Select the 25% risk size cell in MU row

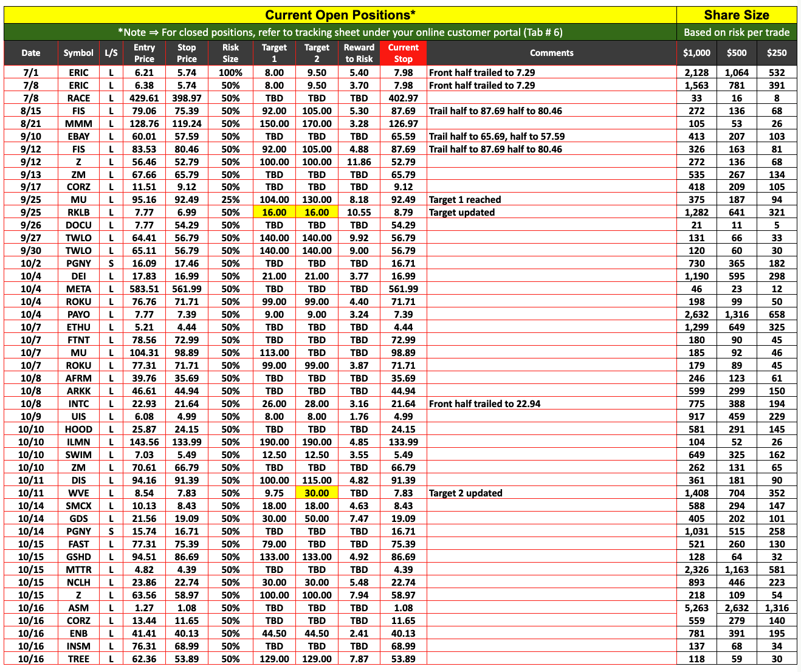230,200
